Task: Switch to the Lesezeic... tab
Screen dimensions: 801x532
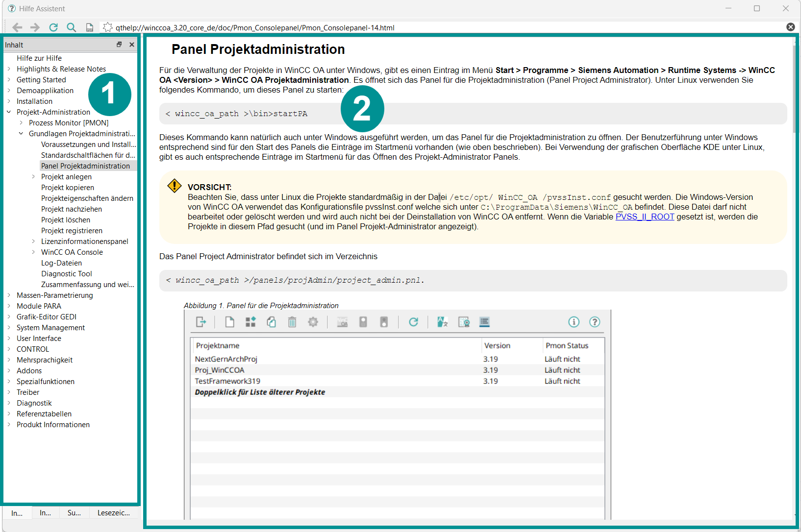Action: [x=114, y=513]
